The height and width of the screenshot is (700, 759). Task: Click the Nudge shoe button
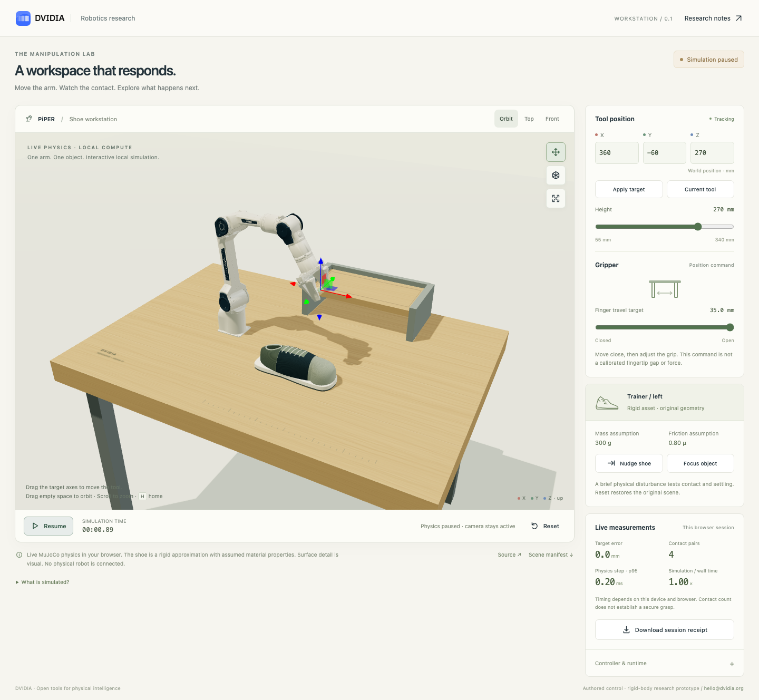point(629,463)
